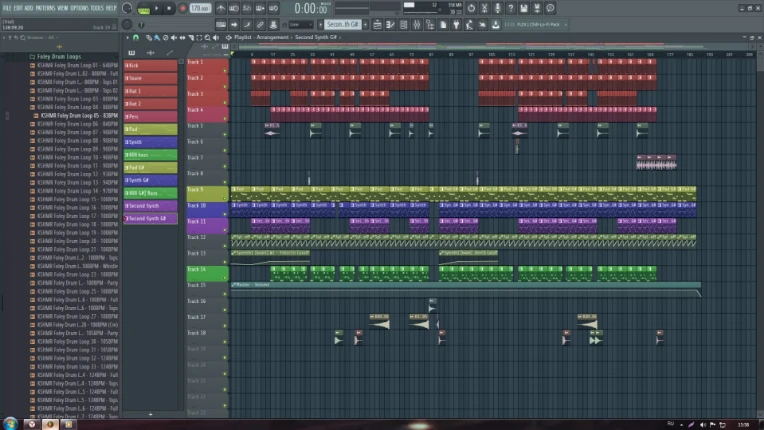Mute Track 5 using its green dot

[x=225, y=134]
